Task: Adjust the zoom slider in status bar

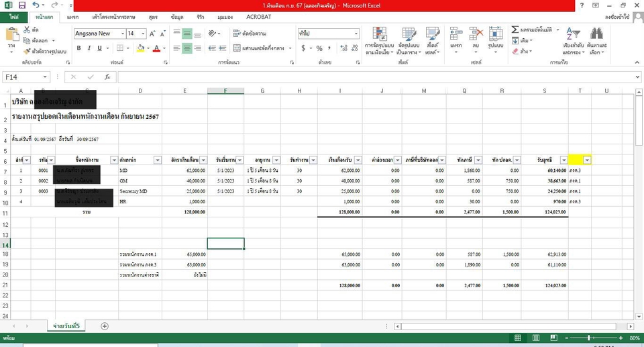Action: click(589, 338)
